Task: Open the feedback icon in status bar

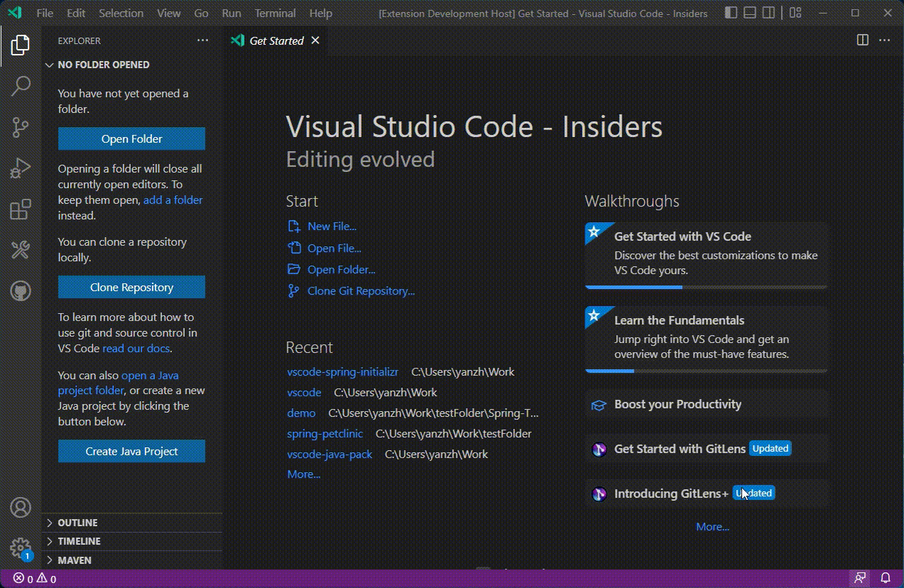Action: pos(860,579)
